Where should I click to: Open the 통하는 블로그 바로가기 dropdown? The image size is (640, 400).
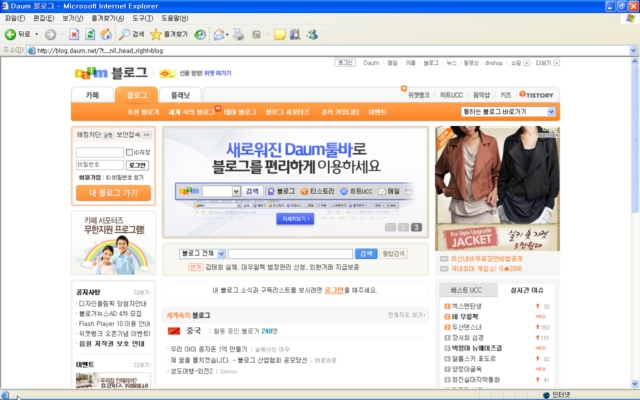[x=551, y=112]
